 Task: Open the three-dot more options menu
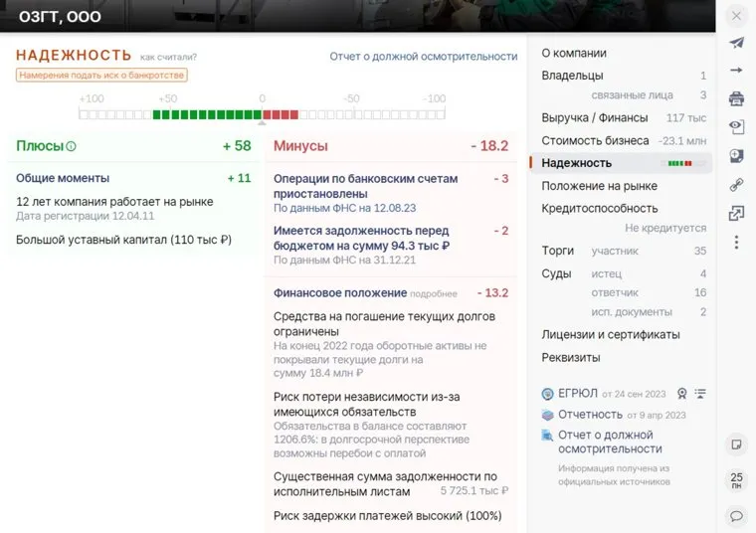click(736, 242)
